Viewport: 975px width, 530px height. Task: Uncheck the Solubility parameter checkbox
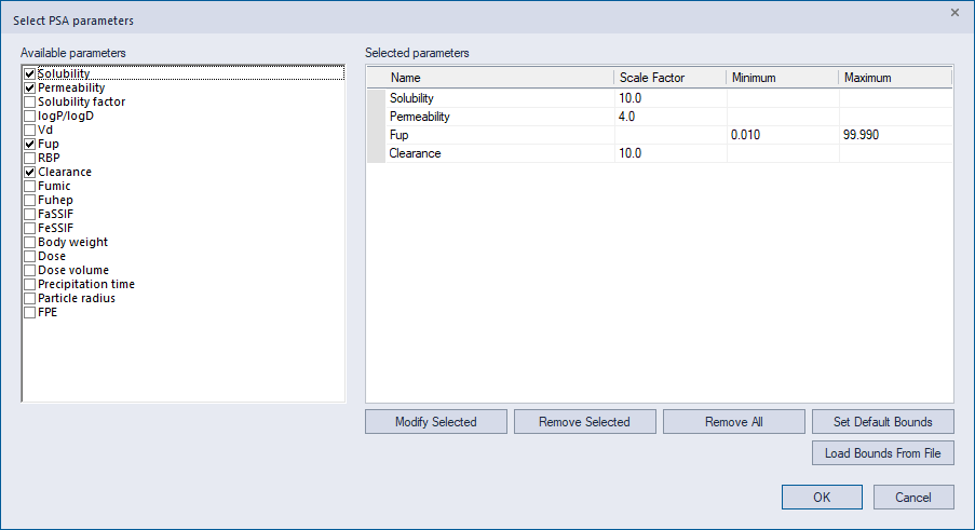point(29,74)
